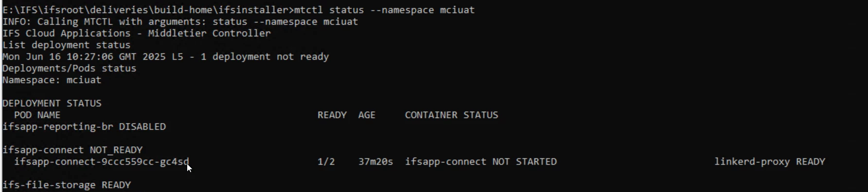Click the DEPLOYMENT STATUS heading
The width and height of the screenshot is (868, 192).
pos(52,103)
